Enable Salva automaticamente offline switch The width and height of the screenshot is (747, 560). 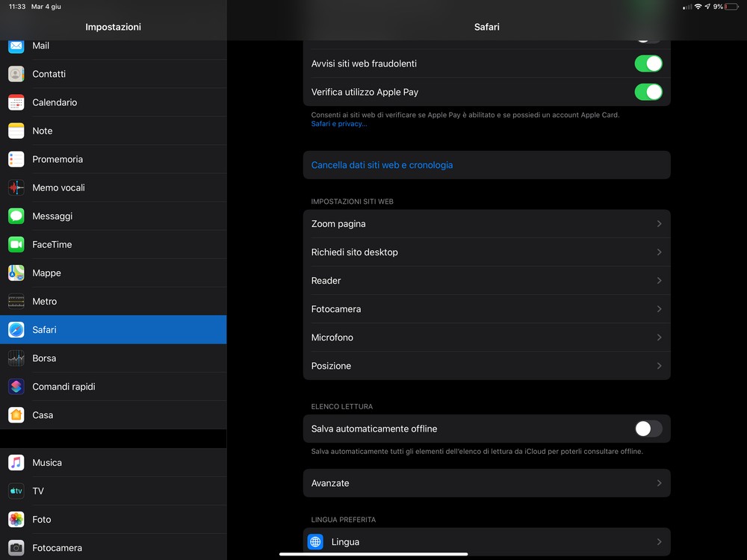click(x=648, y=429)
